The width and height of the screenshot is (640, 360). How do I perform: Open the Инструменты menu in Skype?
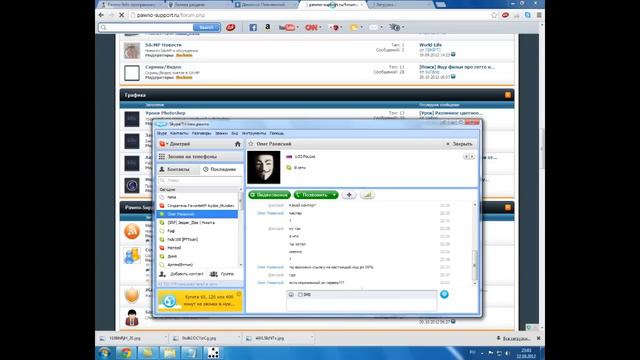pos(254,133)
